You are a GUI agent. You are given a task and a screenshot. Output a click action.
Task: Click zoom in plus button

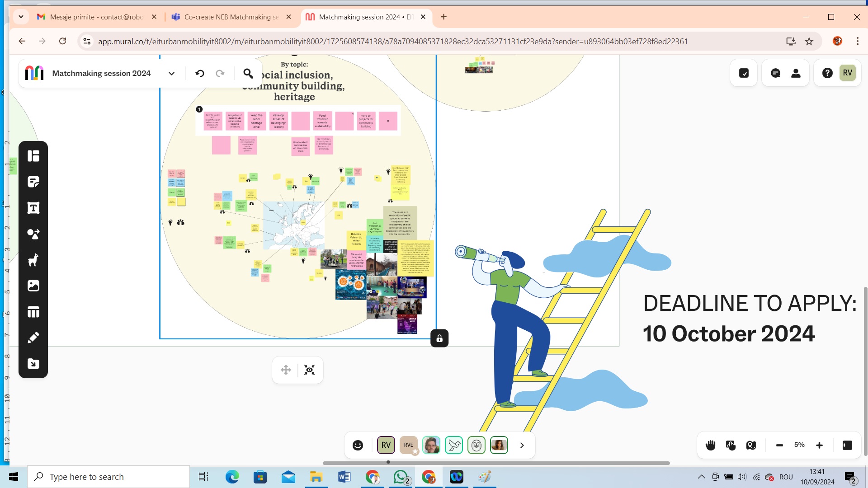(819, 445)
